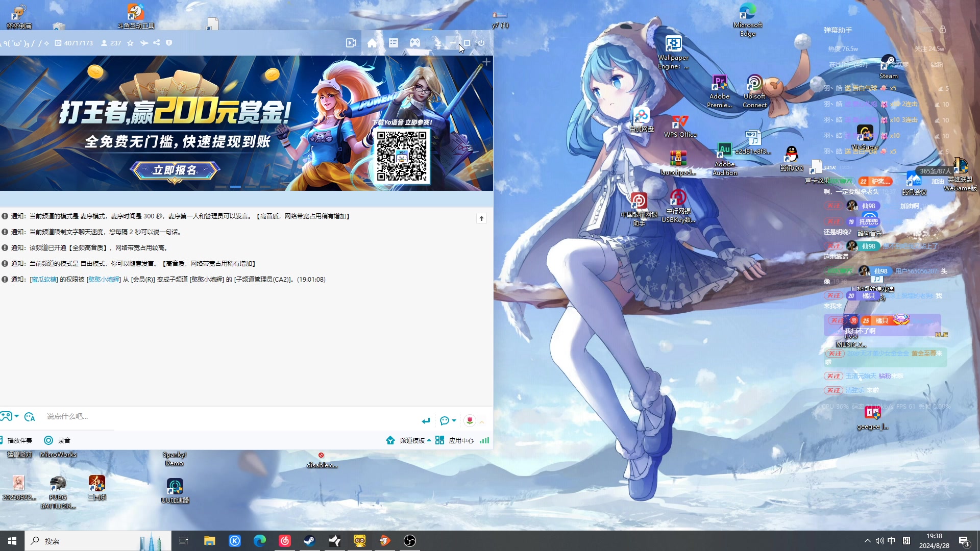The height and width of the screenshot is (551, 980).
Task: Click the video camera icon in title bar
Action: tap(351, 43)
